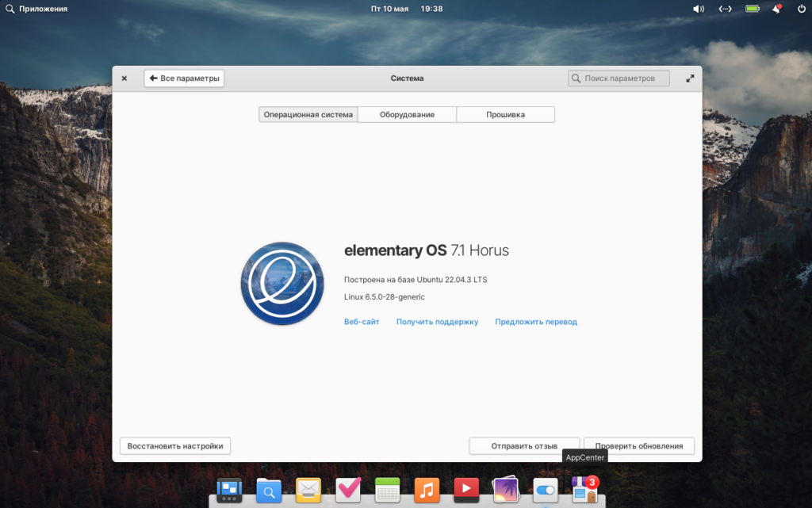Viewport: 812px width, 508px height.
Task: Open the battery indicator
Action: point(753,9)
